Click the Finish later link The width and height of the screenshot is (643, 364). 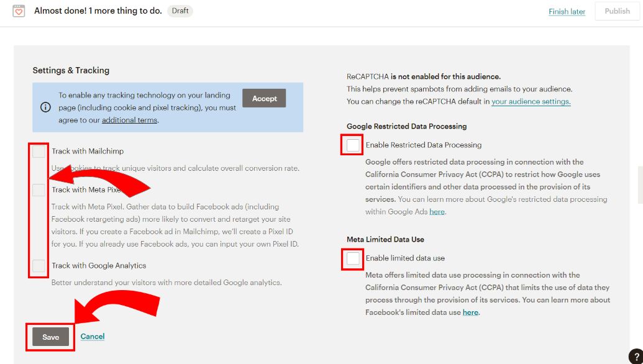(567, 11)
